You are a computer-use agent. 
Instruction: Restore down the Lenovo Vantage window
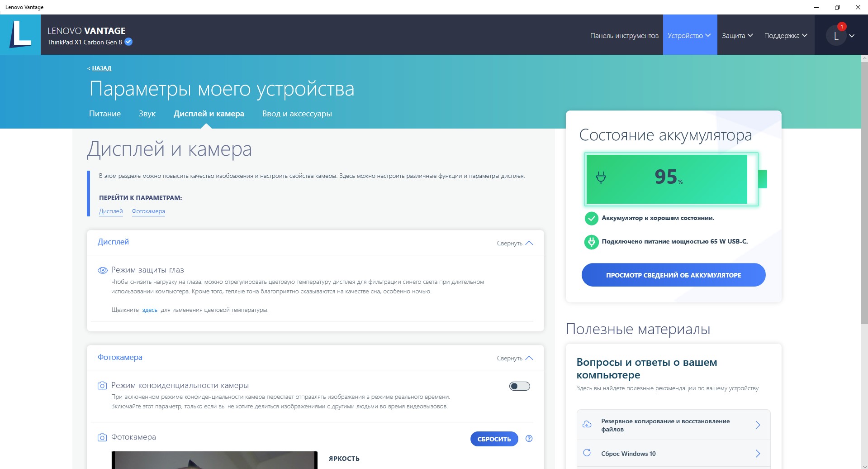pyautogui.click(x=837, y=7)
